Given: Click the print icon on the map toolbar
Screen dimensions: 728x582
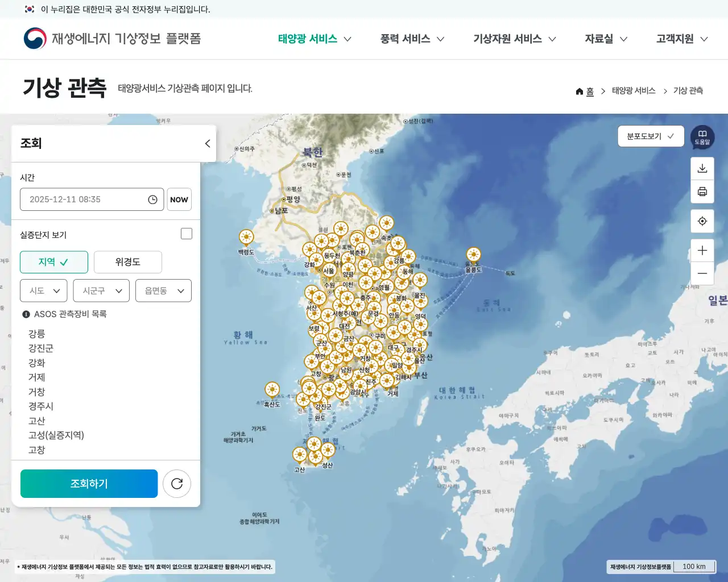Looking at the screenshot, I should click(702, 192).
